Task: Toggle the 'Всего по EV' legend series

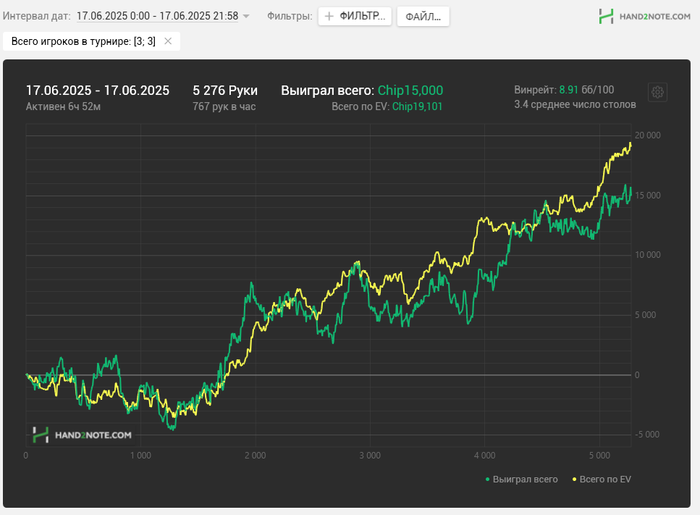Action: pos(602,479)
